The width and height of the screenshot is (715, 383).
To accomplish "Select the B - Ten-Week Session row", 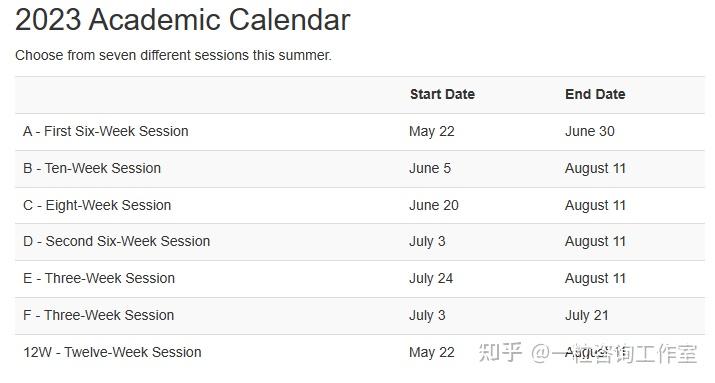I will 360,169.
